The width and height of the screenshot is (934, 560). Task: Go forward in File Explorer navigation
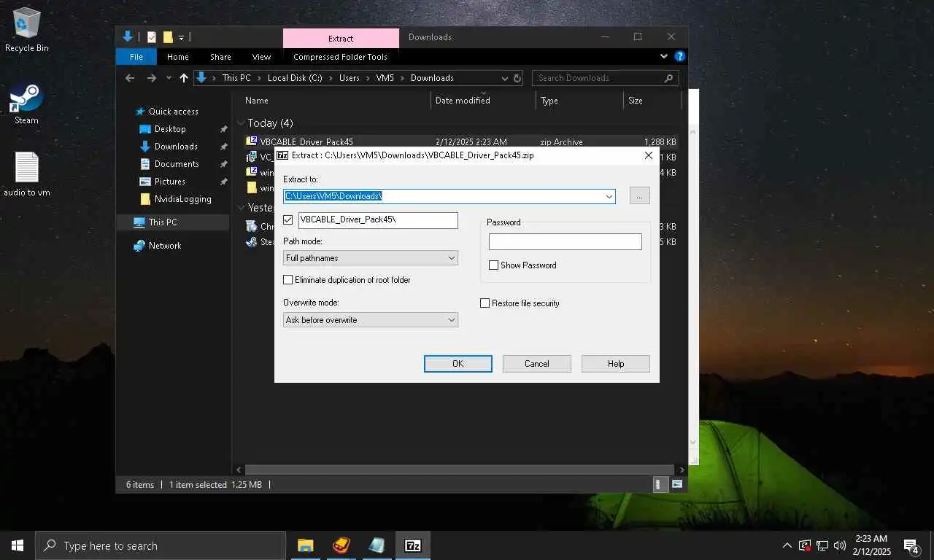152,78
